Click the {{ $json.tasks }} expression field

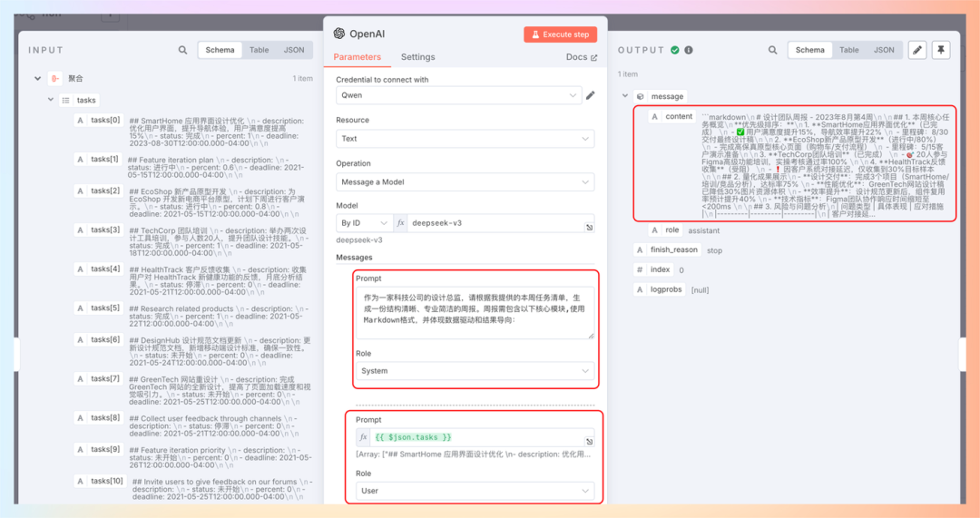[482, 437]
